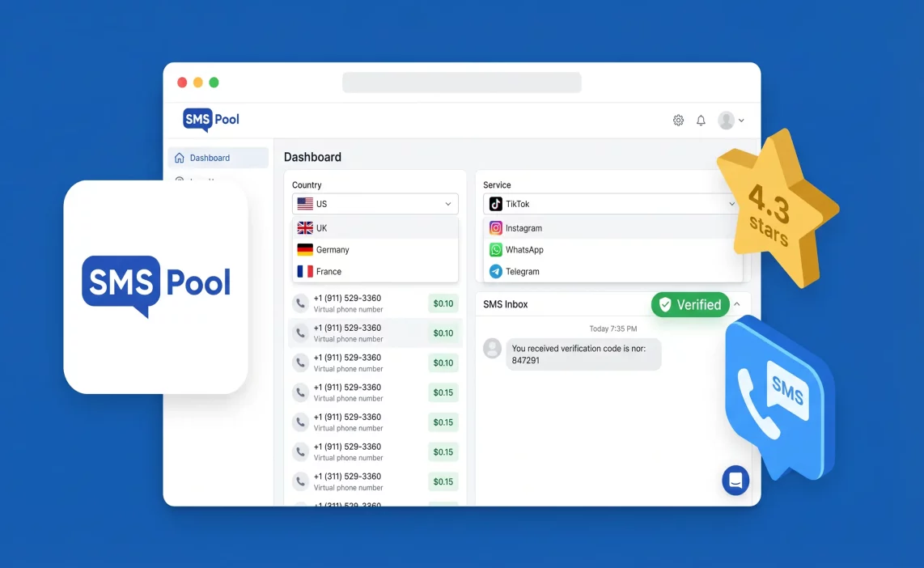
Task: Open the notifications bell
Action: click(701, 120)
